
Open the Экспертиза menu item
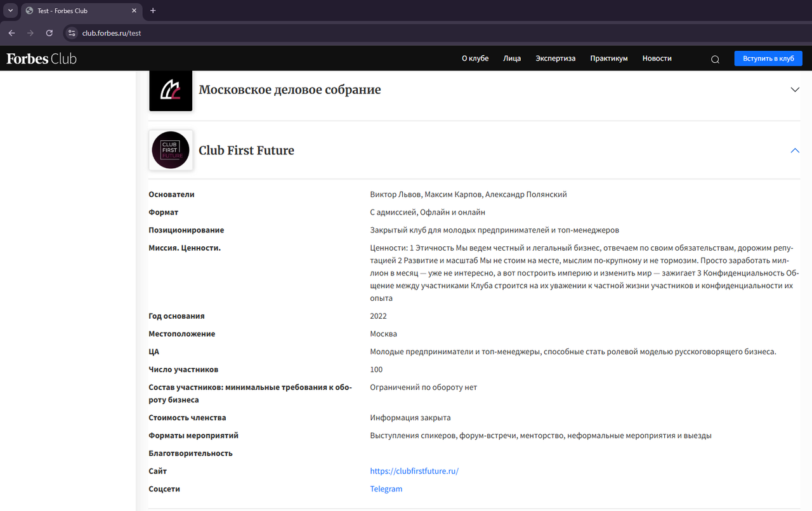556,58
